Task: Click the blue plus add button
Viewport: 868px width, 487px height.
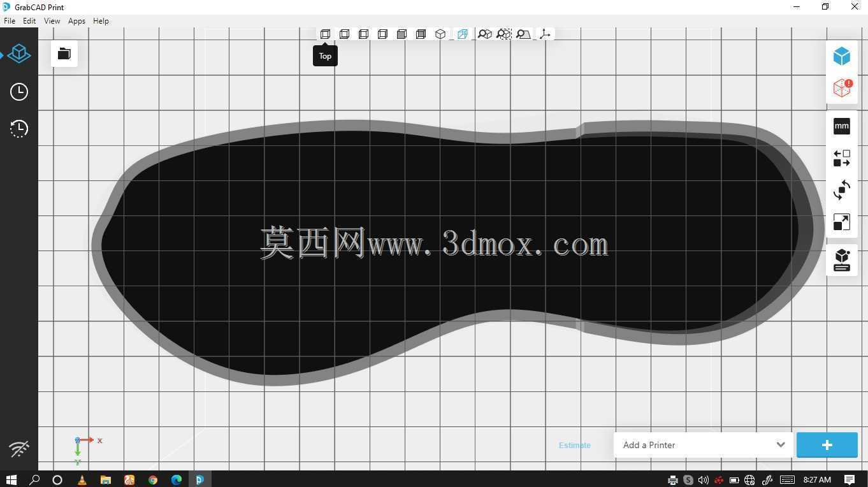Action: (x=827, y=445)
